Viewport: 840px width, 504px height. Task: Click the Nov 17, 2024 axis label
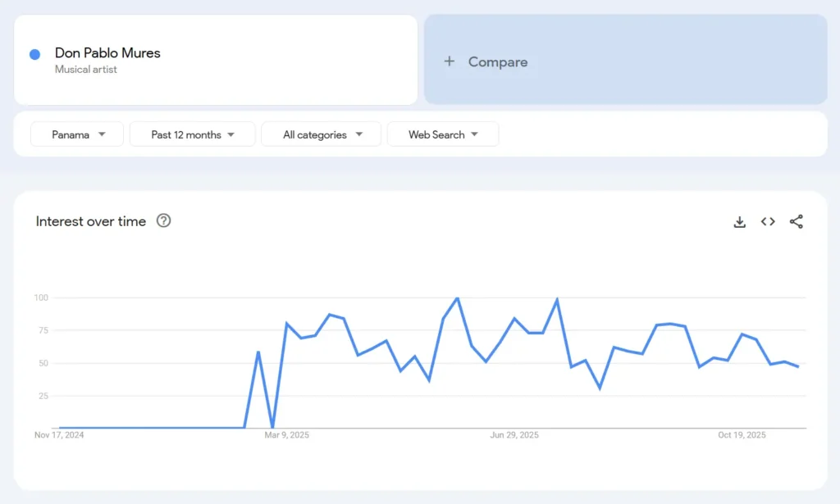point(59,435)
